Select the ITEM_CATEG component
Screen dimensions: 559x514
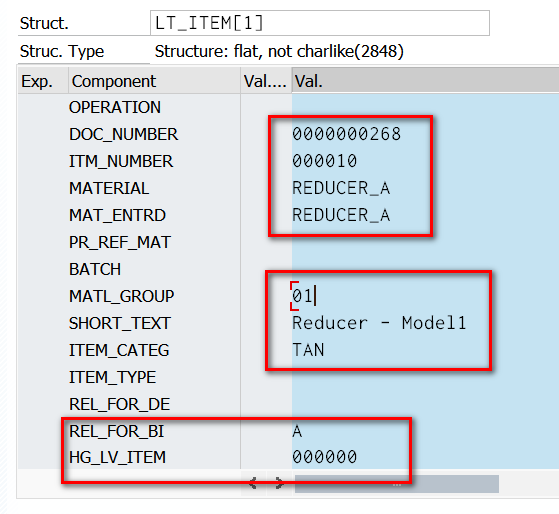click(119, 350)
